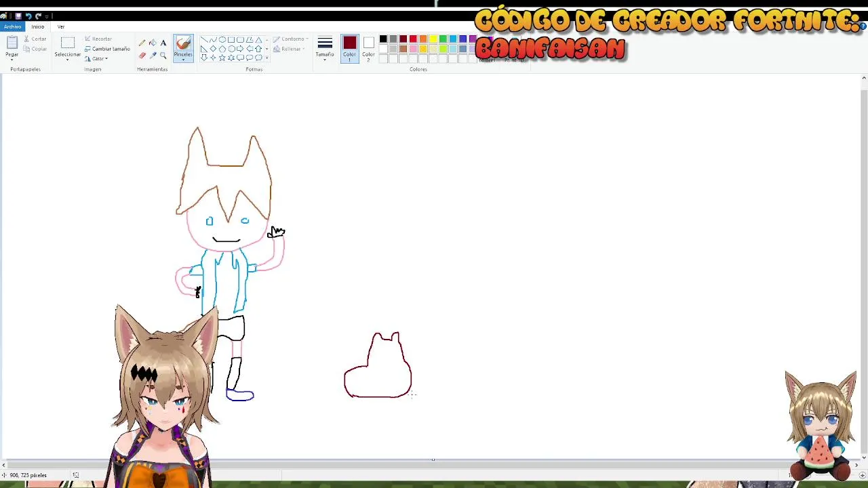Open Paint help question mark icon
This screenshot has height=488, width=868.
pos(863,26)
